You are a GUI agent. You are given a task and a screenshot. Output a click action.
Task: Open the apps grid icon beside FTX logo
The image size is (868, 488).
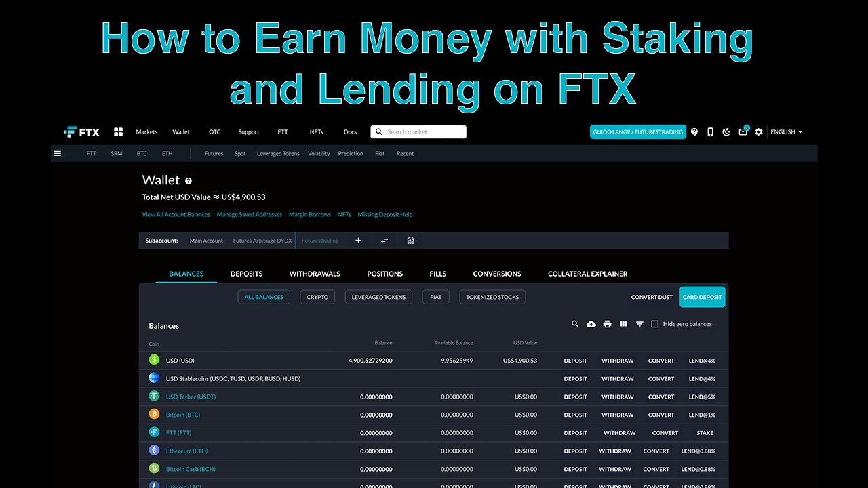pos(118,132)
